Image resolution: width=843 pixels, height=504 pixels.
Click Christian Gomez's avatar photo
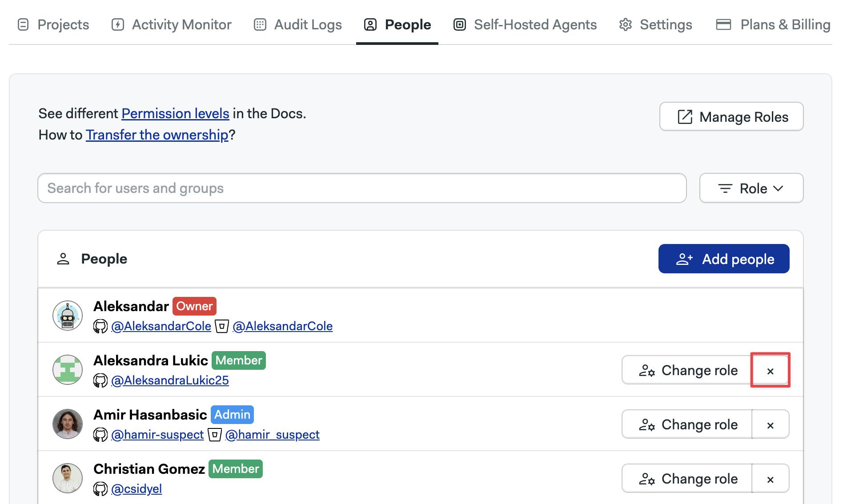click(x=68, y=478)
